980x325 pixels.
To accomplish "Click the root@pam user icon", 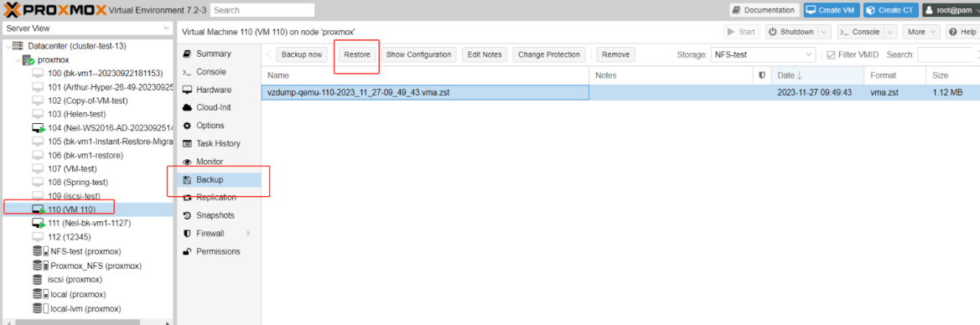I will [930, 10].
